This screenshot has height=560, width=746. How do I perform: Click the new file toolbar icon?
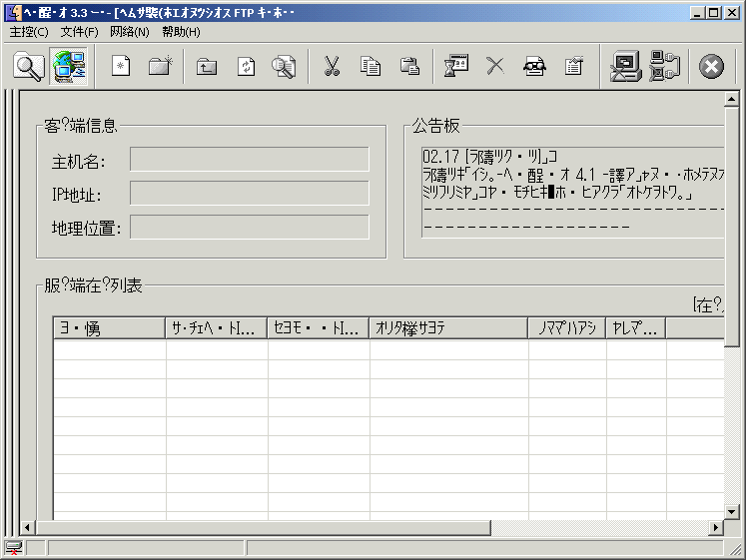pyautogui.click(x=121, y=67)
